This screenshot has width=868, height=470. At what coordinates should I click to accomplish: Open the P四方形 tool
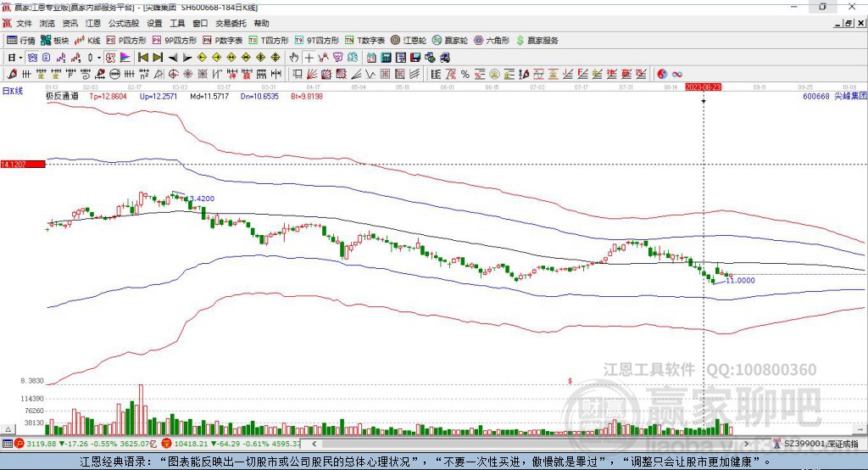[126, 41]
